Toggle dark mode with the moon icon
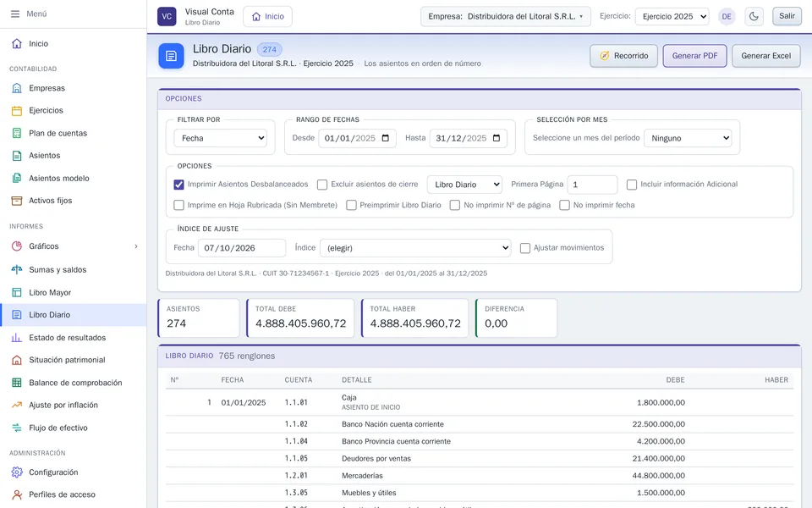The height and width of the screenshot is (508, 812). [x=754, y=17]
